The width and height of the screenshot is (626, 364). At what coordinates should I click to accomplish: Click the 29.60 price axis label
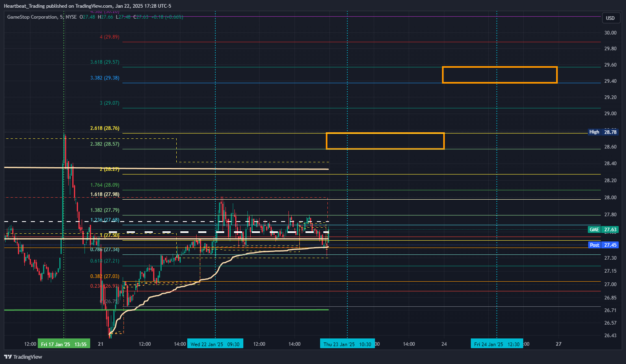(610, 65)
